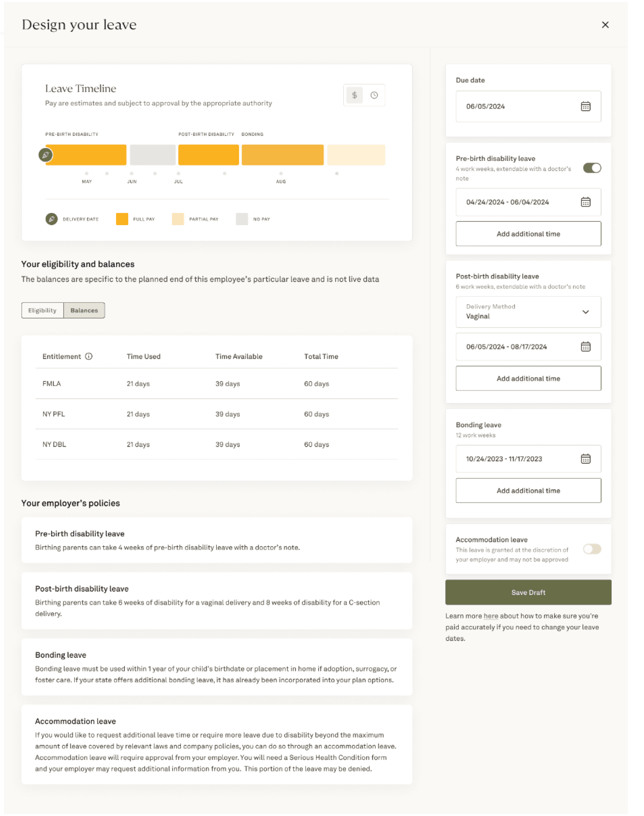Screen dimensions: 644x816
Task: Click the Bonding bar on timeline
Action: [x=282, y=155]
